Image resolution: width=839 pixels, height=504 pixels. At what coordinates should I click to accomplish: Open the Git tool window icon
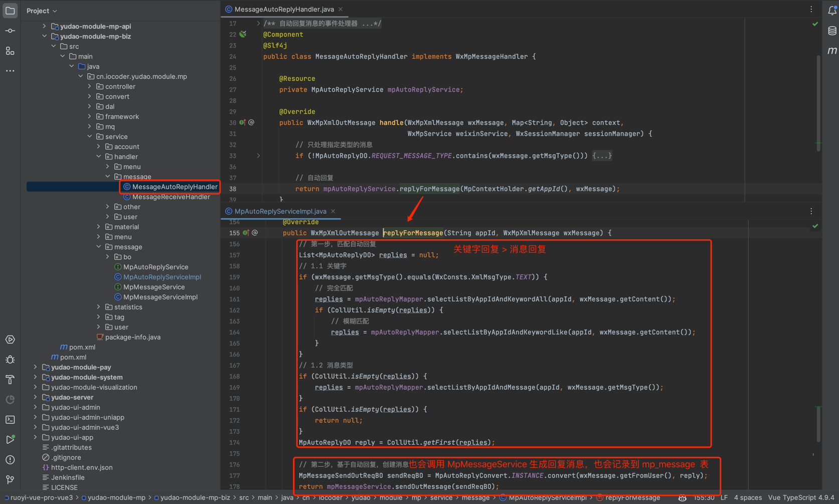tap(10, 479)
